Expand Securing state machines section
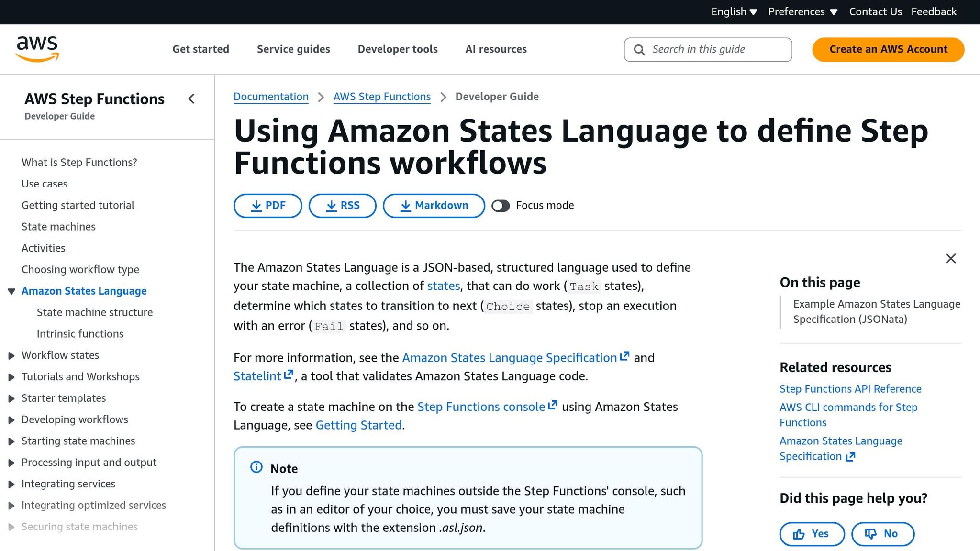The height and width of the screenshot is (551, 980). 11,527
